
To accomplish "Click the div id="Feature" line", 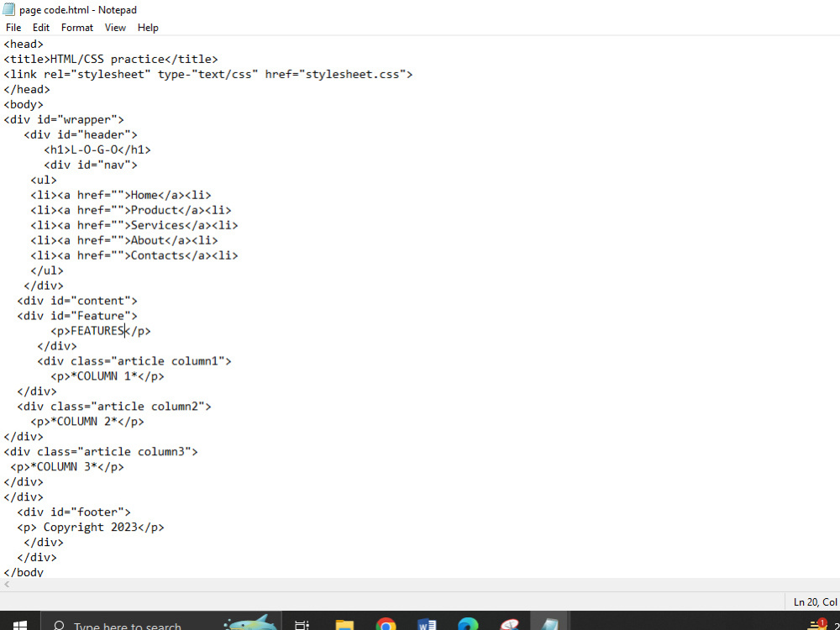I will 77,316.
